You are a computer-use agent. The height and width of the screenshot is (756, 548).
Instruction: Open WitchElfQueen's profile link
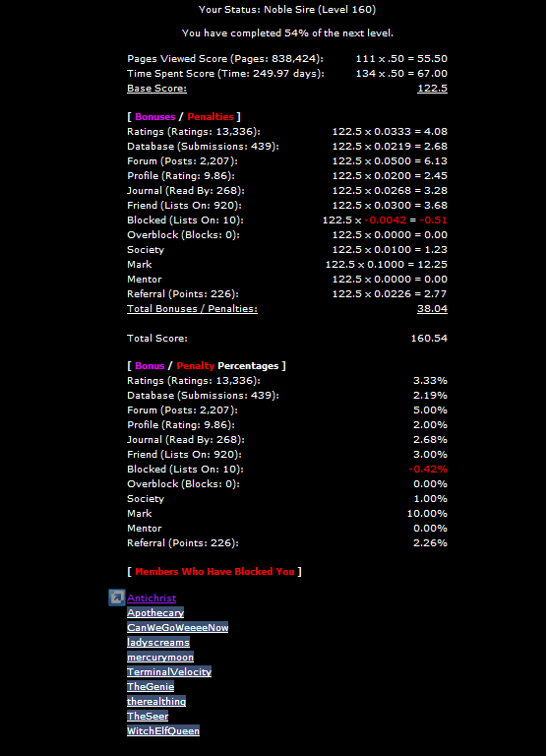click(163, 731)
